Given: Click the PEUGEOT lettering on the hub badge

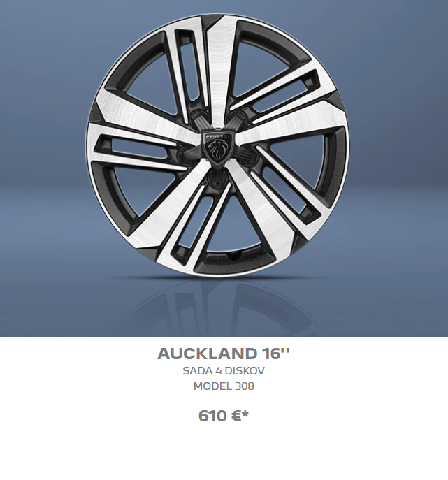Looking at the screenshot, I should (x=218, y=136).
